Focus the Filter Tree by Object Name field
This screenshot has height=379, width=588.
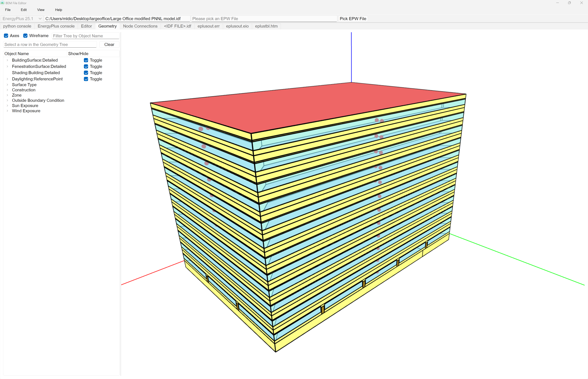click(x=86, y=36)
